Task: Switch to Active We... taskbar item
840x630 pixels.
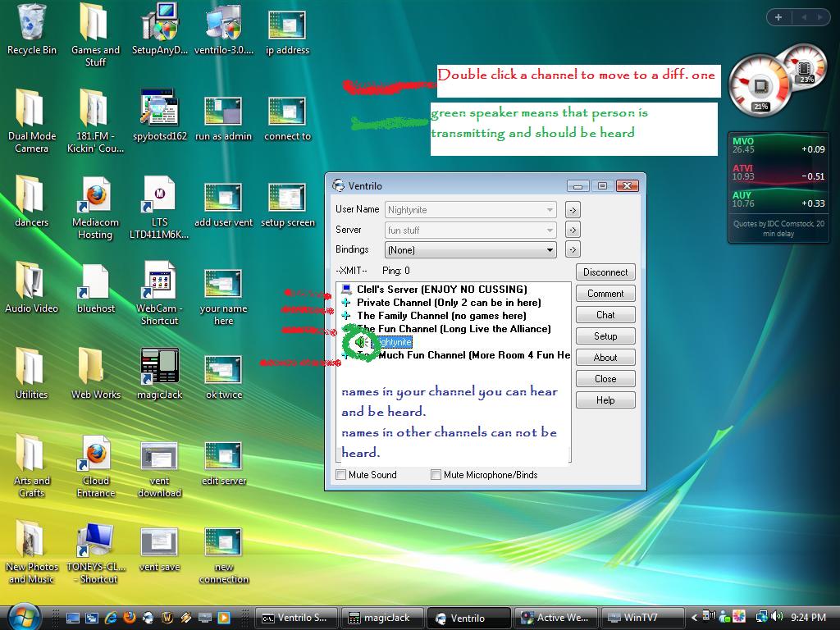Action: [556, 618]
